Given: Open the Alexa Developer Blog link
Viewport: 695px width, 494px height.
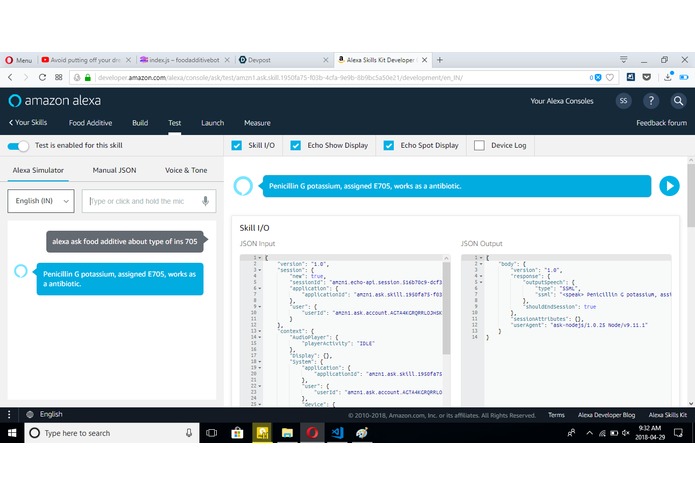Looking at the screenshot, I should [606, 415].
